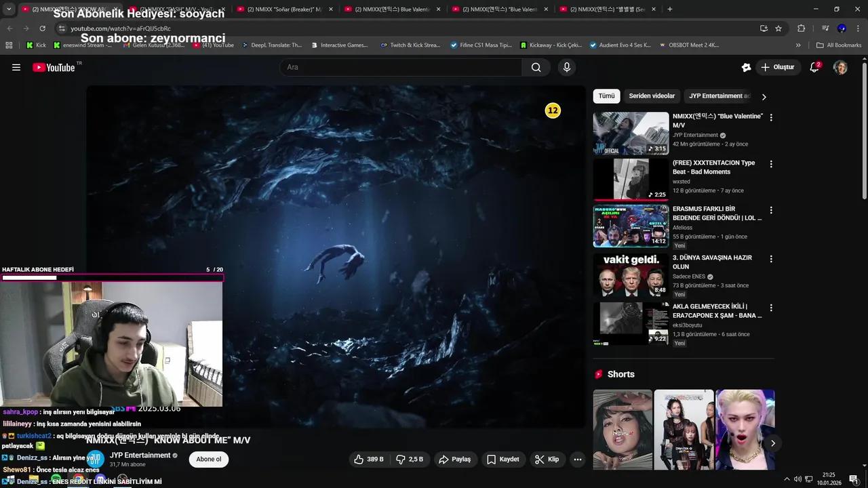868x488 pixels.
Task: View site information icon in address bar
Action: [x=62, y=28]
